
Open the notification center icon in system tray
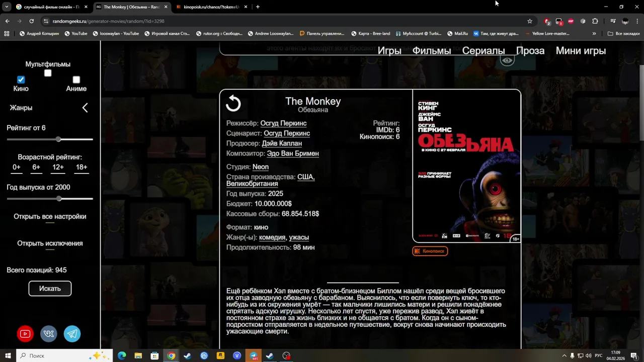[x=634, y=355]
